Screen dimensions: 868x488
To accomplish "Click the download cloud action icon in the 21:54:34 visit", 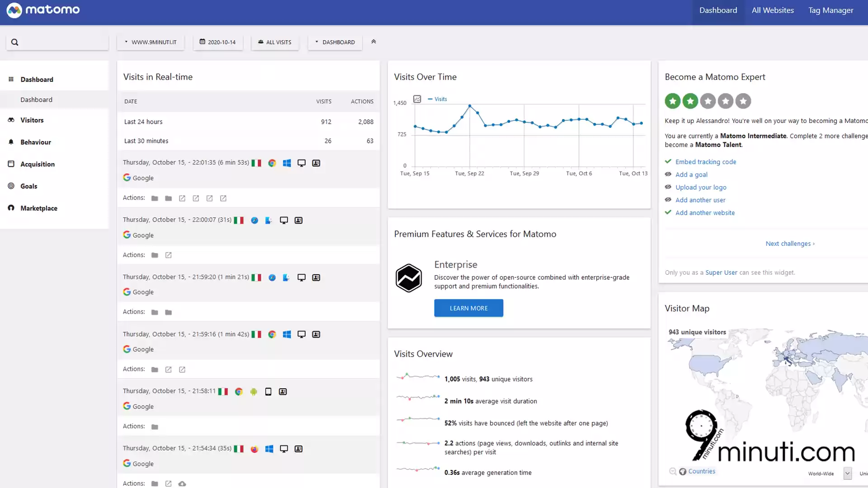I will pos(182,484).
